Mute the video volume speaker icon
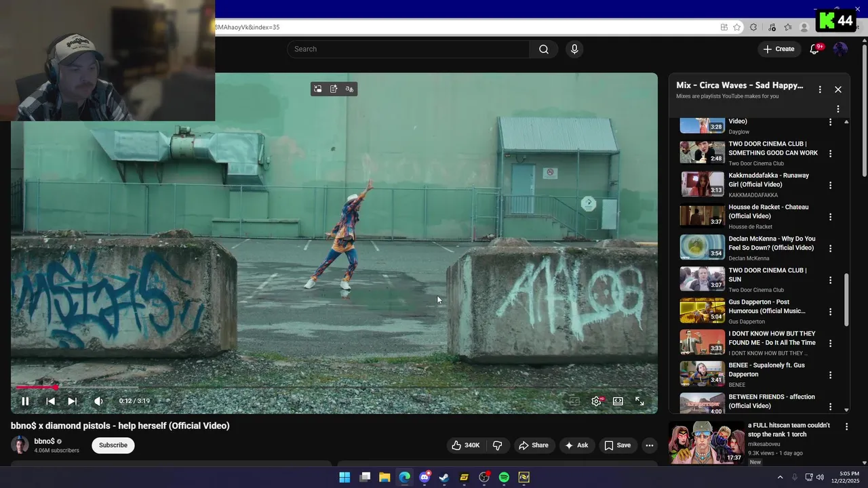 click(x=98, y=401)
